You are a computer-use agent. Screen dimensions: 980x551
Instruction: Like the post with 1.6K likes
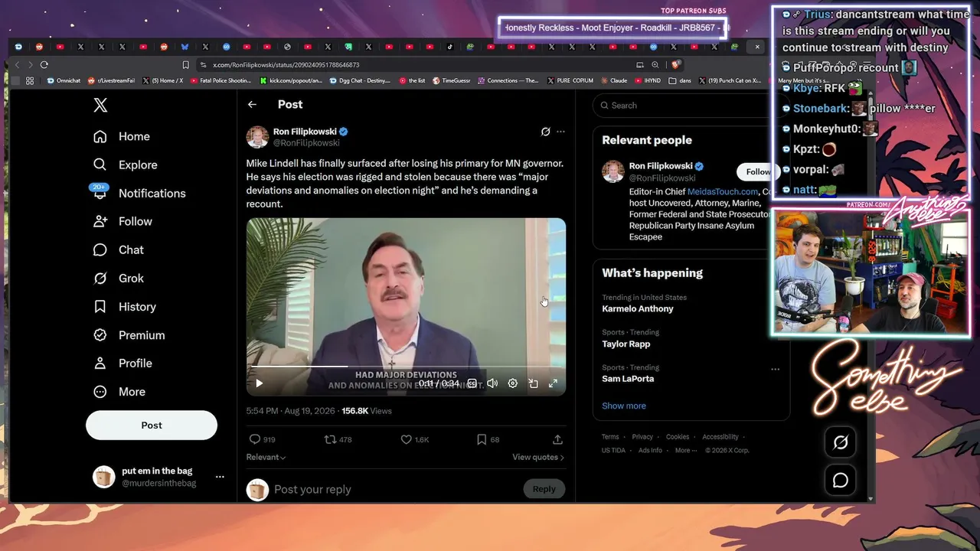415,439
